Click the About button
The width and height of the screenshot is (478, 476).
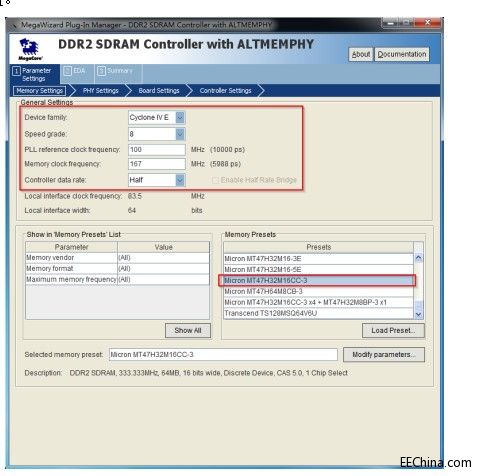click(361, 54)
